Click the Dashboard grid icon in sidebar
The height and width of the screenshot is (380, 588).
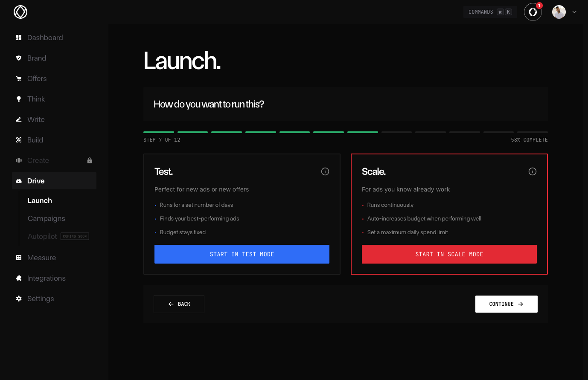click(19, 38)
